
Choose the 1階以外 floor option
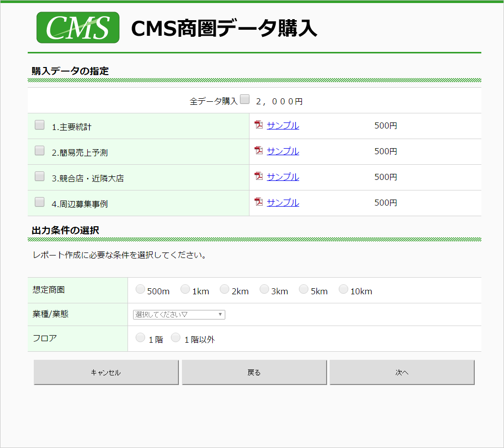click(175, 337)
